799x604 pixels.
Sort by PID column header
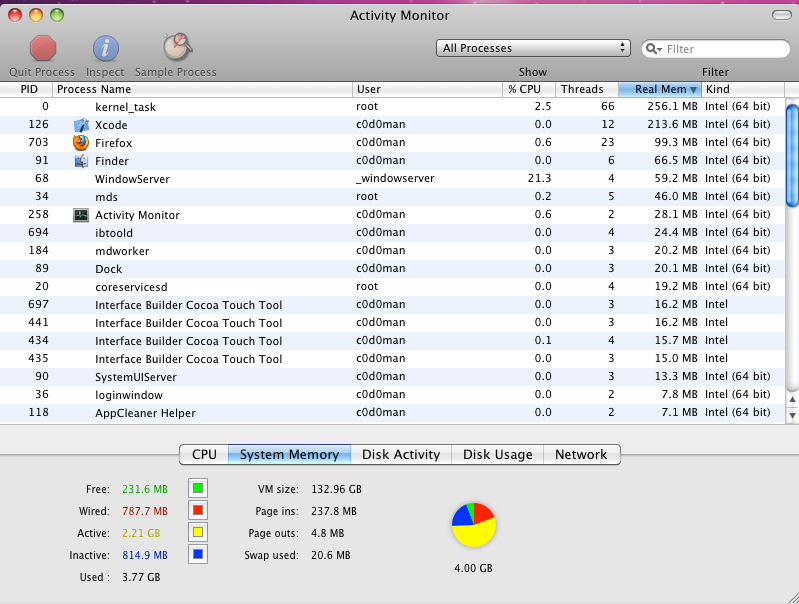pos(26,89)
